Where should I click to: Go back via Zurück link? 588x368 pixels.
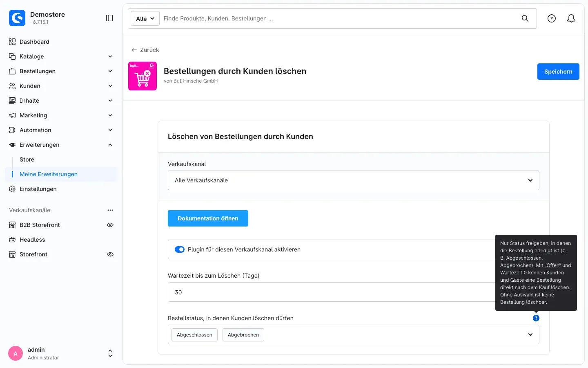tap(145, 50)
